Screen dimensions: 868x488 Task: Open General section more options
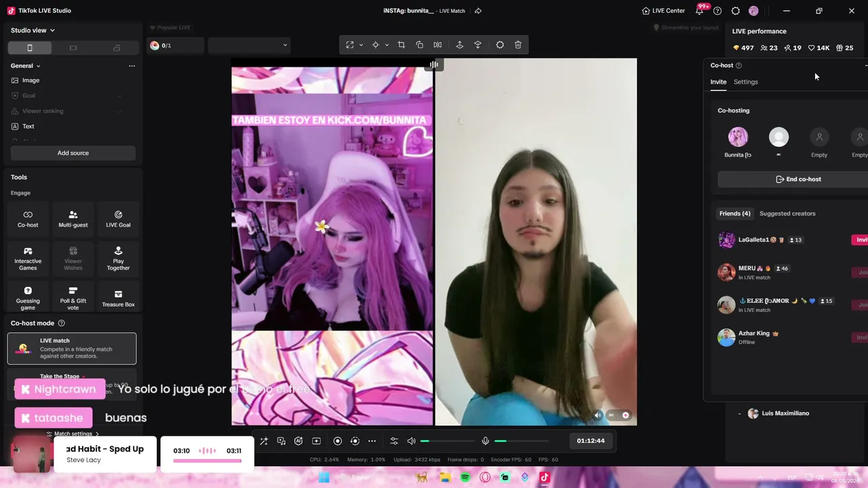132,66
